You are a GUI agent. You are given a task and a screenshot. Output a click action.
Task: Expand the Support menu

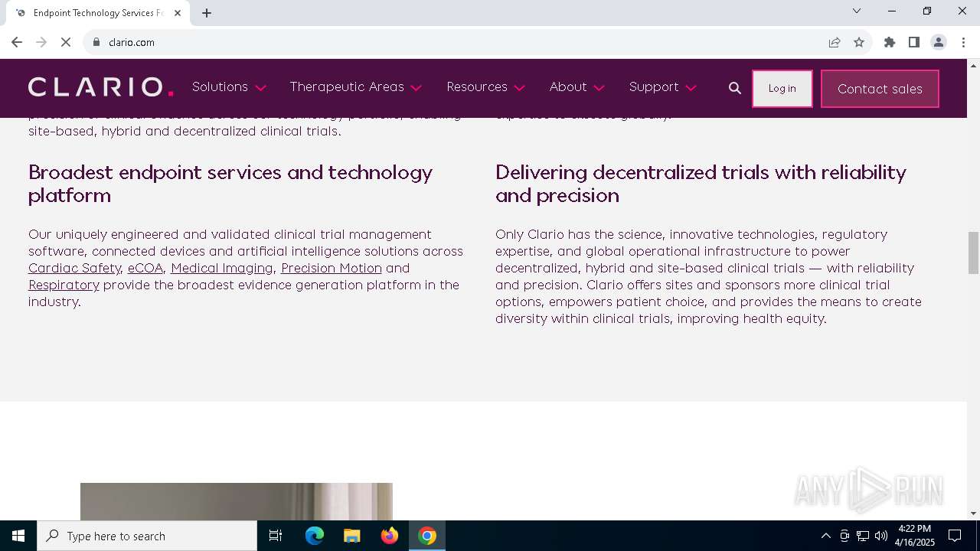[x=663, y=87]
